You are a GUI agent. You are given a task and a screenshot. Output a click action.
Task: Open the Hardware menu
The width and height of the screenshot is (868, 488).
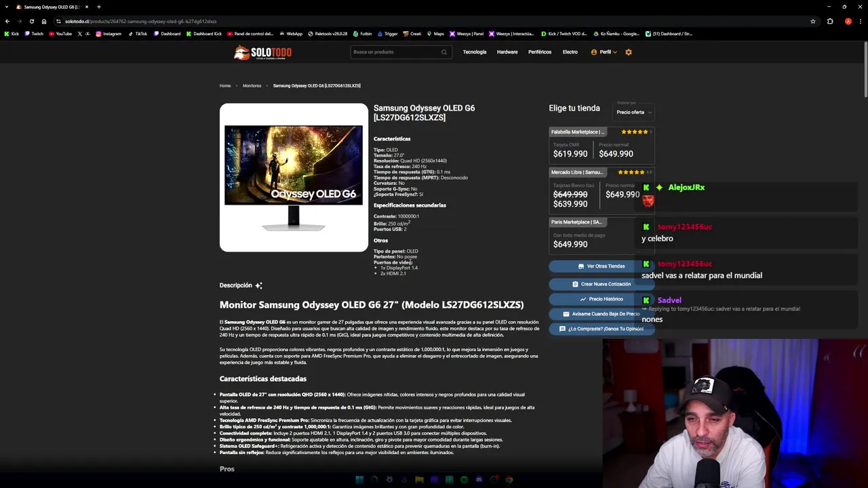click(x=507, y=52)
